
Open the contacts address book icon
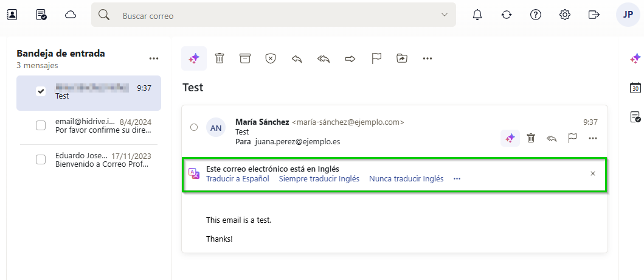coord(12,15)
